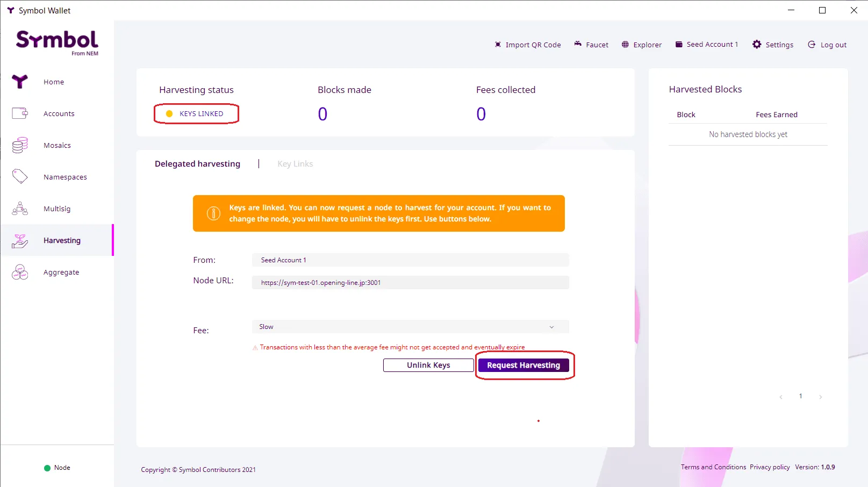Screen dimensions: 868x487
Task: Go to next page of harvested blocks
Action: [820, 397]
